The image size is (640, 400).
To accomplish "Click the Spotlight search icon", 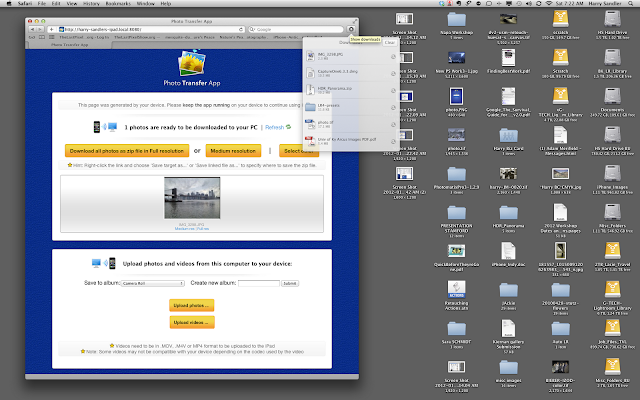I will (632, 3).
